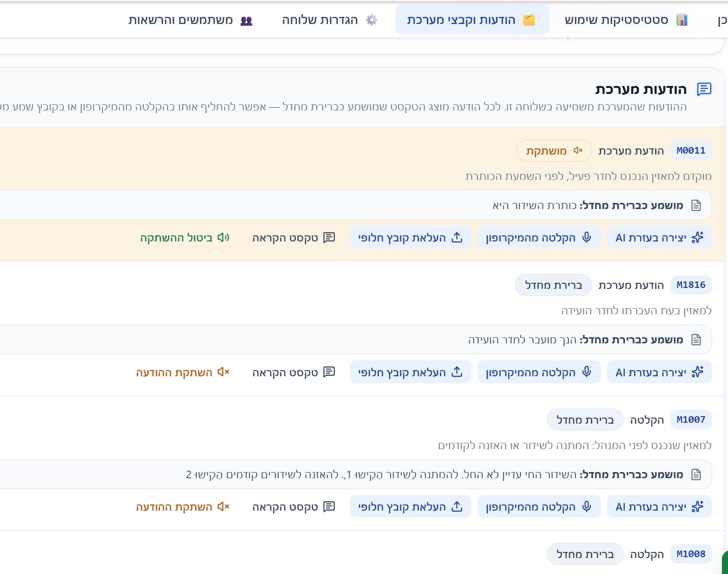This screenshot has height=574, width=728.
Task: Click the הודעות מערכת section heading
Action: tap(641, 89)
